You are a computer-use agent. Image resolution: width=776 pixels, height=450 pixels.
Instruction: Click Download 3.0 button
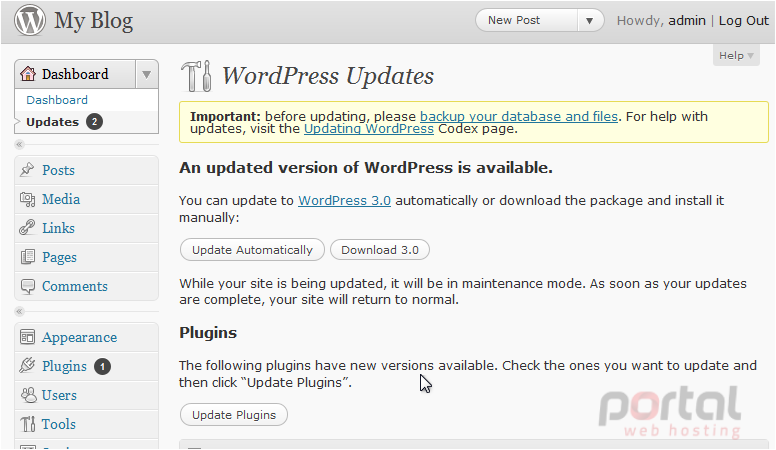pos(380,250)
